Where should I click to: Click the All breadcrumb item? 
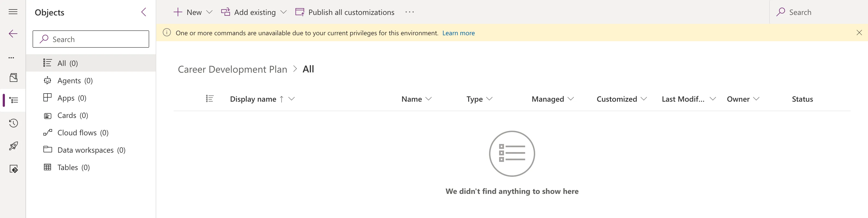point(308,69)
